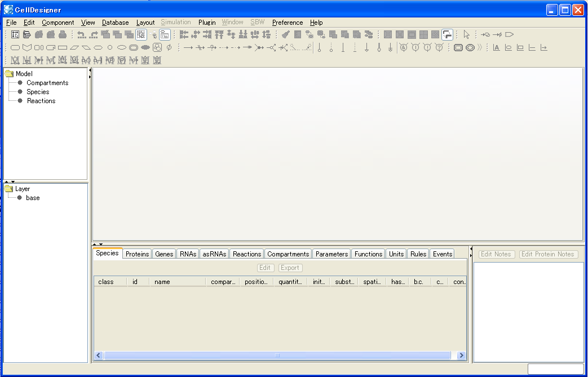
Task: Select the Layer folder tree node
Action: (x=23, y=189)
